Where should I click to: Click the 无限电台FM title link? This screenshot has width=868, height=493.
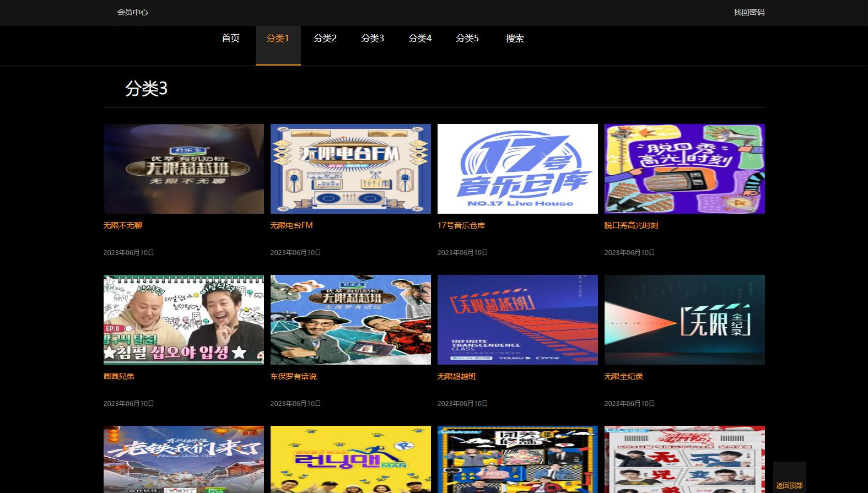tap(292, 225)
